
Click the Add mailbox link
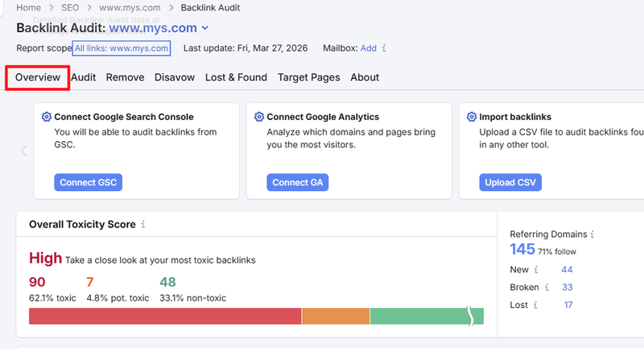point(369,48)
